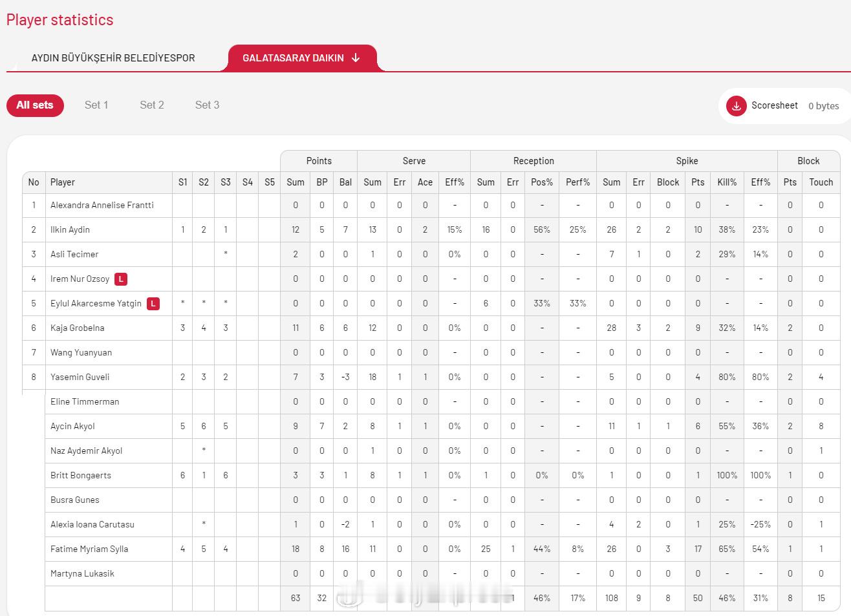Click Kaja Grobelna's 28 spike sum
This screenshot has height=616, width=851.
click(611, 328)
